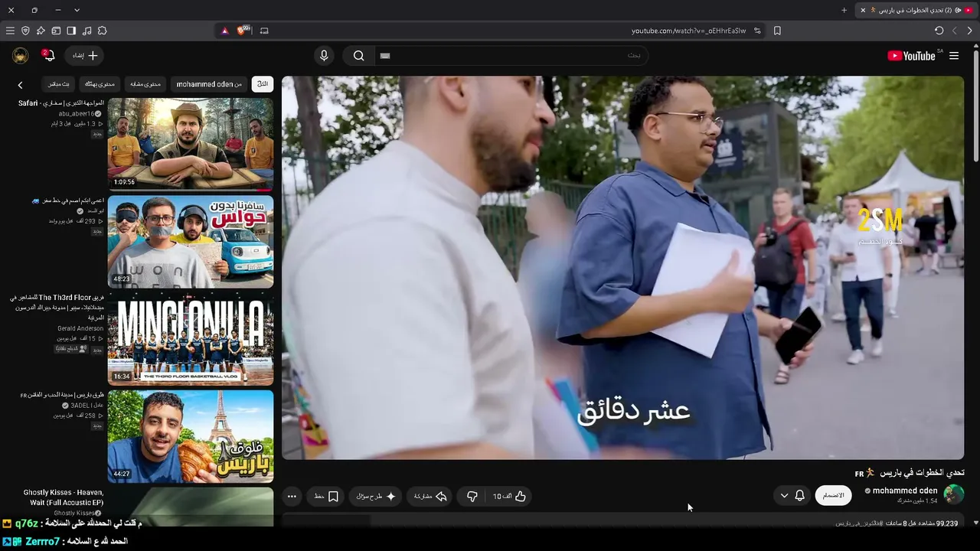Open a new browser tab
This screenshot has width=980, height=551.
(844, 10)
